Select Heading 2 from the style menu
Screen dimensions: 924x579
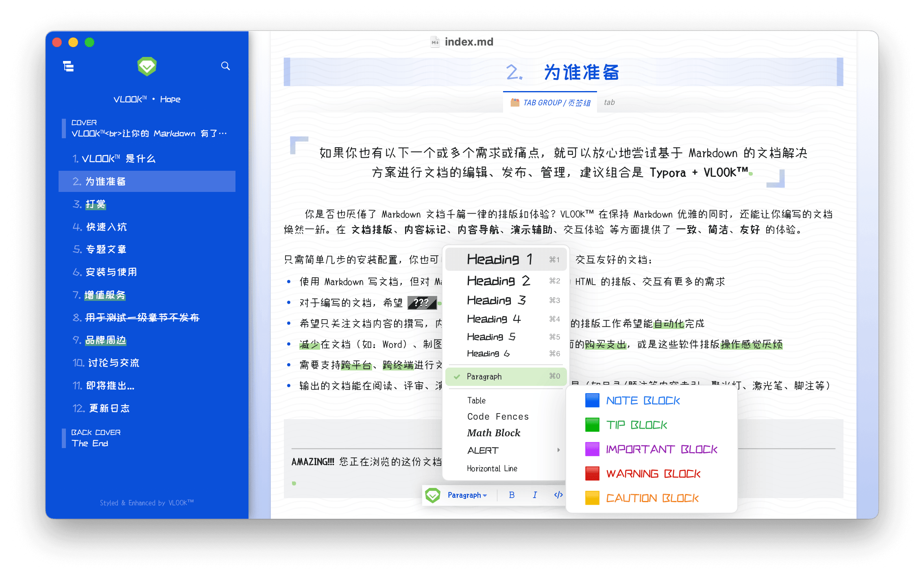[506, 281]
